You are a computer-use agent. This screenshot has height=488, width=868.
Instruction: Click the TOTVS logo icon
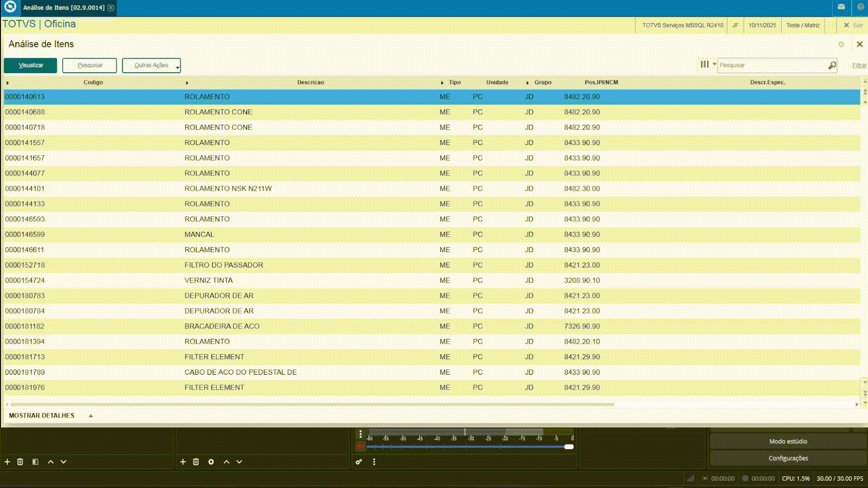(10, 7)
